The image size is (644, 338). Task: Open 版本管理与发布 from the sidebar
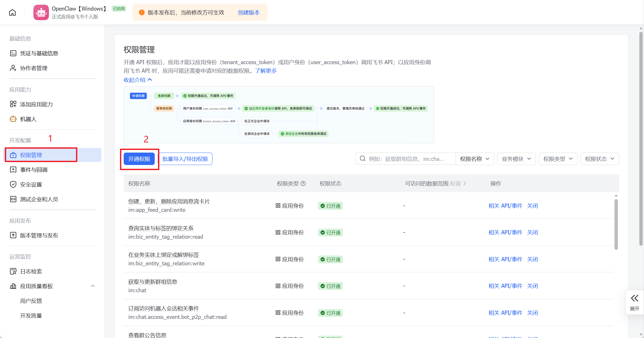click(39, 235)
